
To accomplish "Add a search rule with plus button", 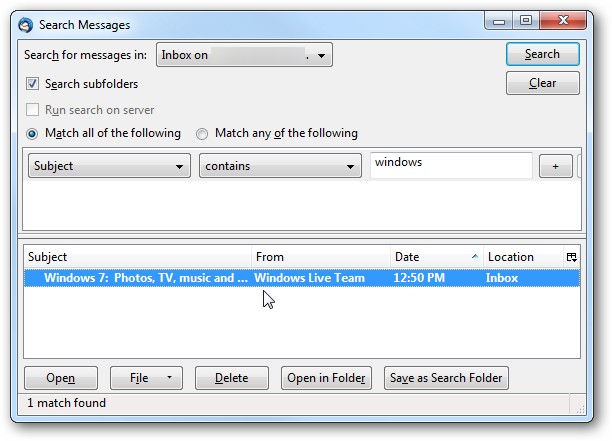I will pyautogui.click(x=555, y=166).
